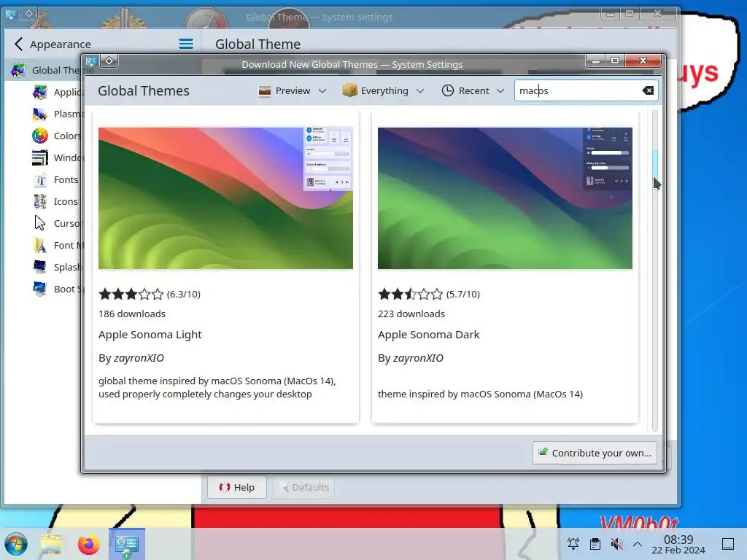Screen dimensions: 747x560
Task: Select the Global Theme sidebar icon
Action: coord(18,71)
